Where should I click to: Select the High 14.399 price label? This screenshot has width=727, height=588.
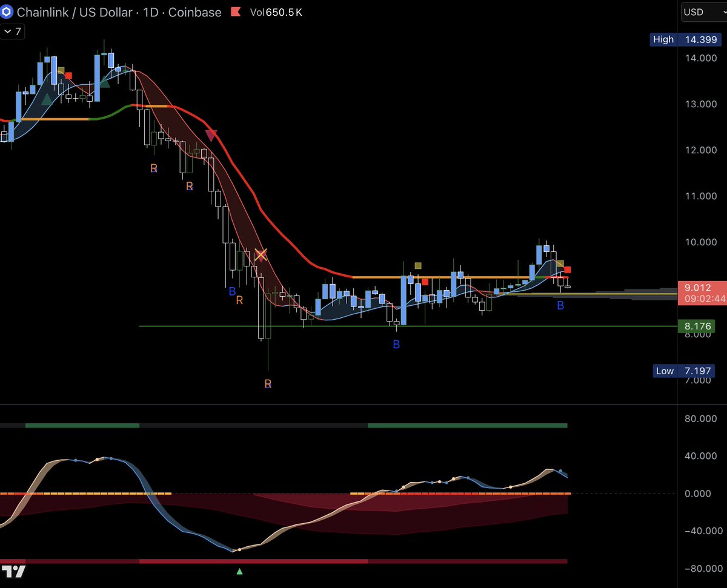(686, 39)
